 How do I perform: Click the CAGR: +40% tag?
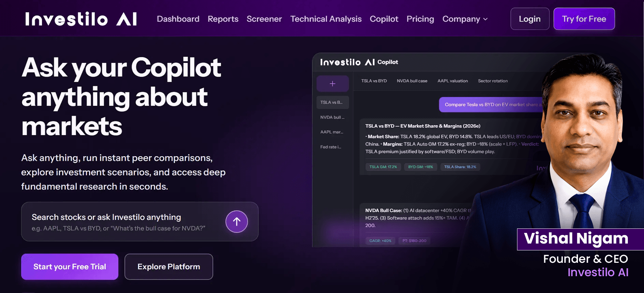[380, 241]
